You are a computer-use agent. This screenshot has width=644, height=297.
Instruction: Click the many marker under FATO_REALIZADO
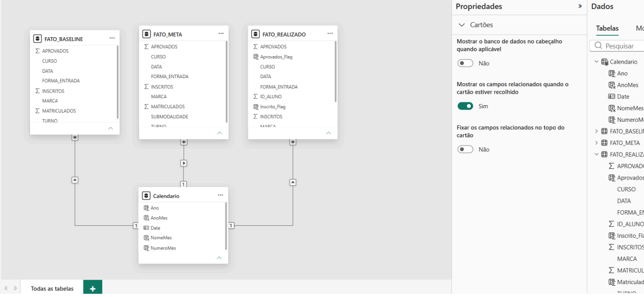coord(293,142)
